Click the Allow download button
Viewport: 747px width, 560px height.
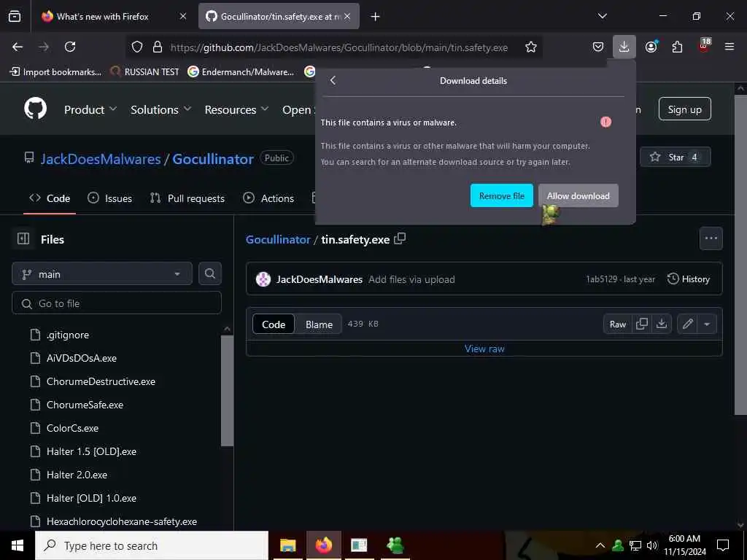point(578,195)
